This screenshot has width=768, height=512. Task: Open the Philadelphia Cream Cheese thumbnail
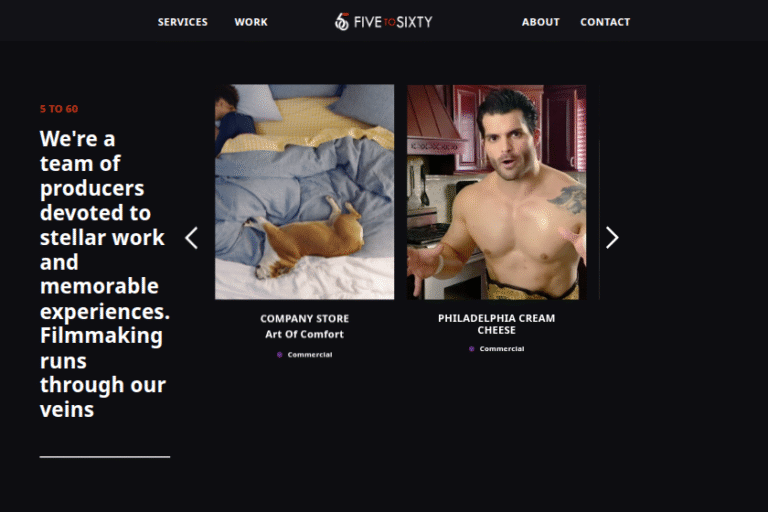pyautogui.click(x=496, y=192)
